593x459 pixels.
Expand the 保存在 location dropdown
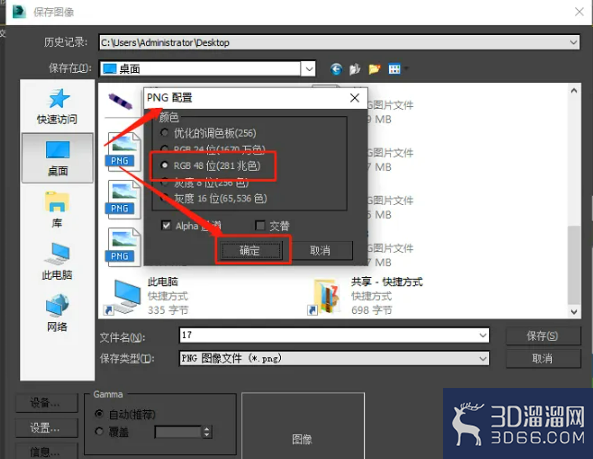(x=309, y=69)
